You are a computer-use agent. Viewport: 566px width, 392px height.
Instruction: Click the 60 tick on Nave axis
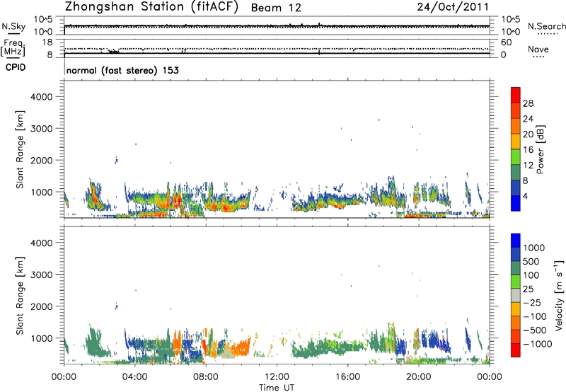click(506, 42)
